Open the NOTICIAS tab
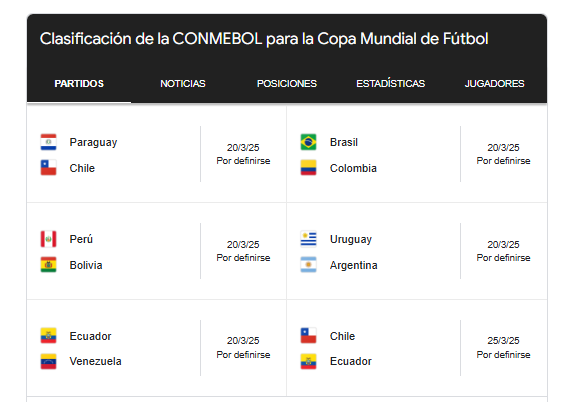The width and height of the screenshot is (574, 402). click(x=183, y=83)
